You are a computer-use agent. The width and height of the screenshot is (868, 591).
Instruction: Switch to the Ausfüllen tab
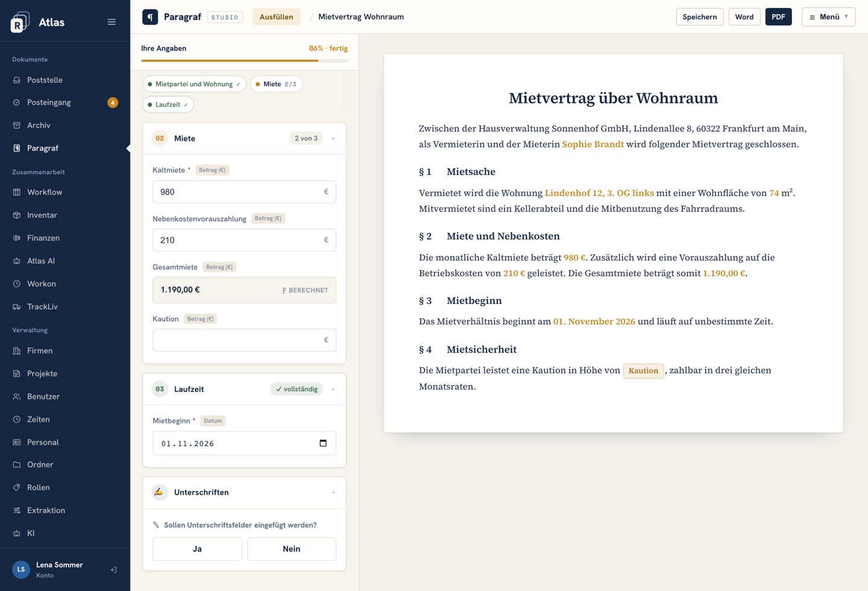pos(276,17)
